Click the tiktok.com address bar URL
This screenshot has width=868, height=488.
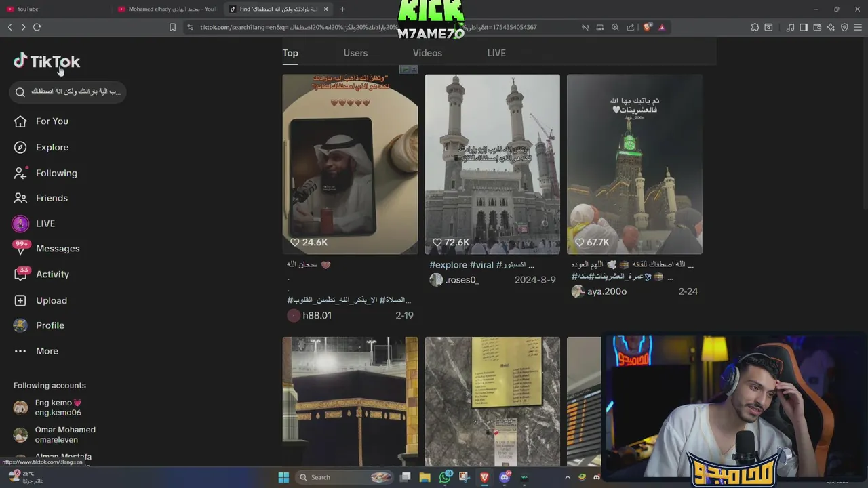[x=368, y=27]
